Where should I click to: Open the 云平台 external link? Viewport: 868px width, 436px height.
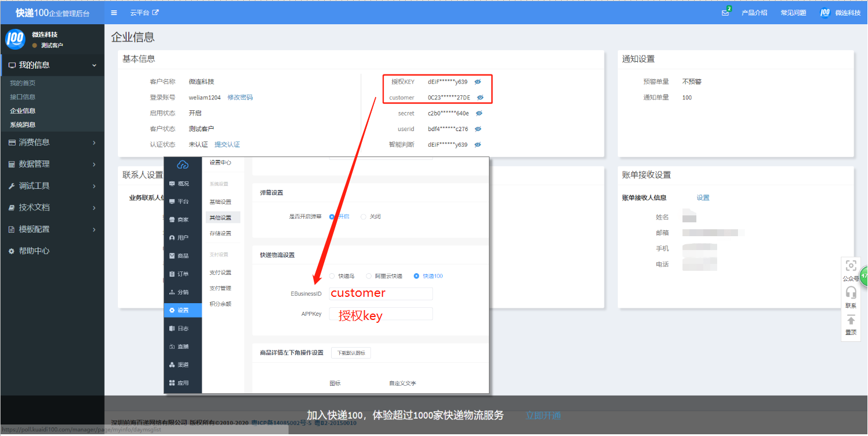coord(144,13)
